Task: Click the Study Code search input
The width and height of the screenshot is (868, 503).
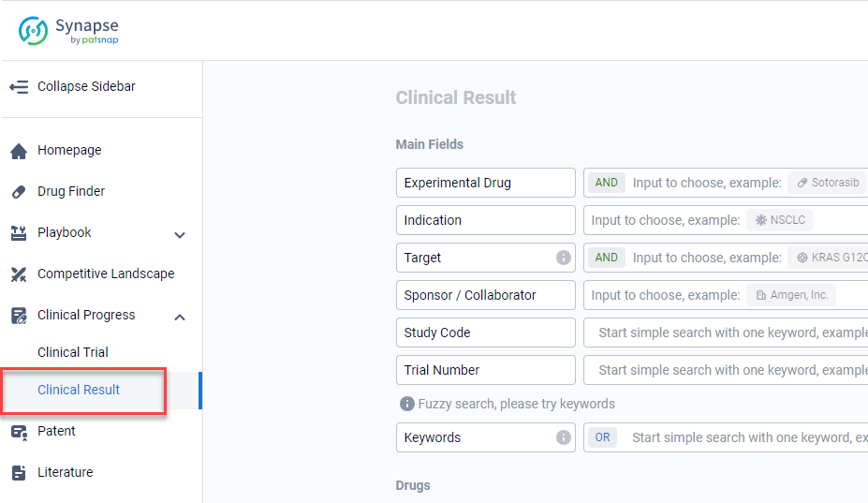Action: pos(726,333)
